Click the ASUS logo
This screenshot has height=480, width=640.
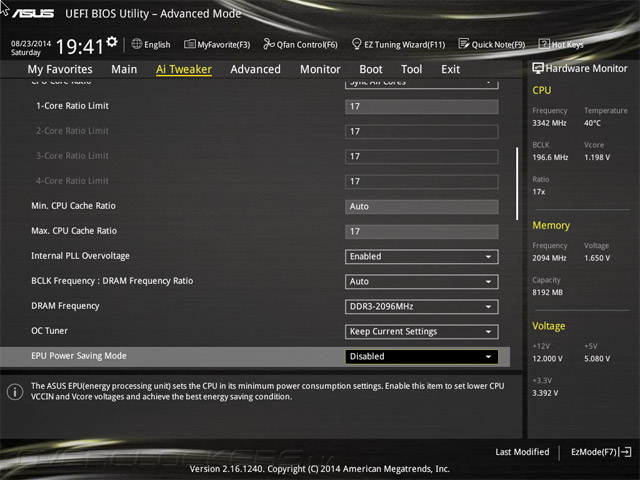point(33,14)
